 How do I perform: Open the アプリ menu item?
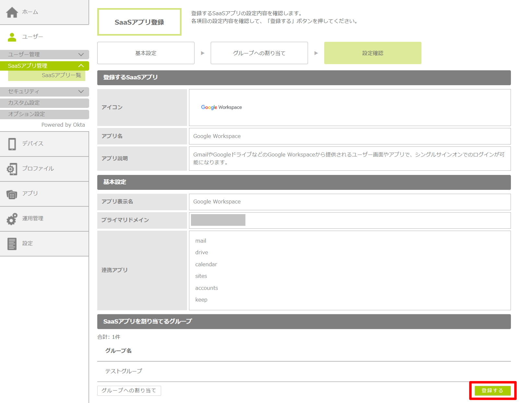pyautogui.click(x=44, y=194)
